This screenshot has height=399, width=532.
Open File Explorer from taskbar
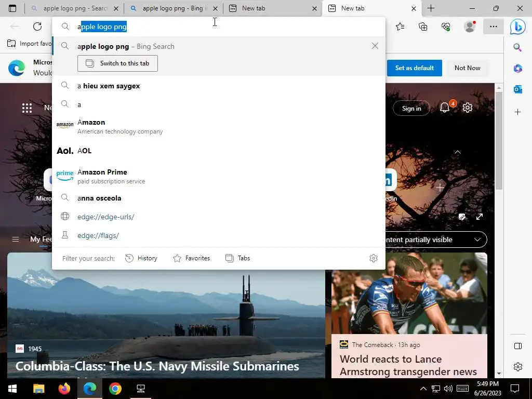38,389
